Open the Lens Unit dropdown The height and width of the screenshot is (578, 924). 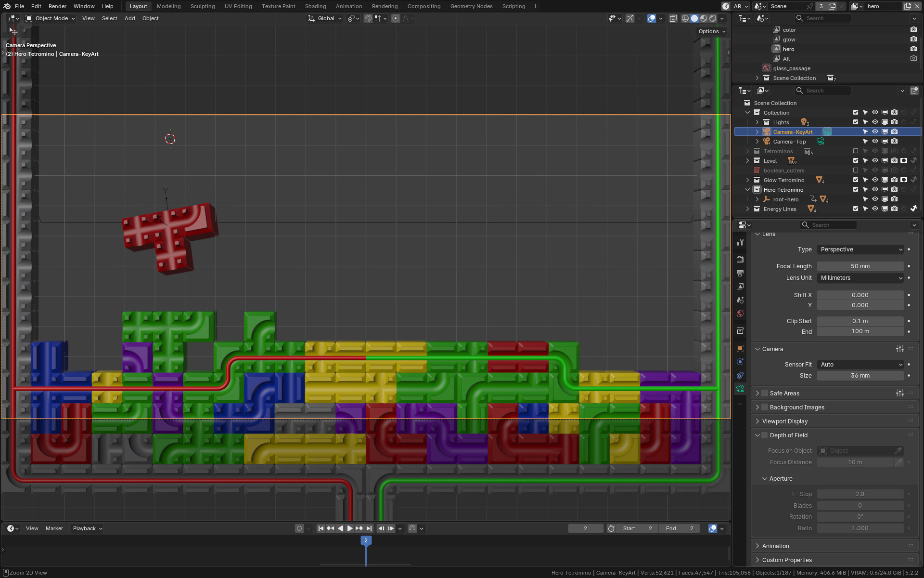pos(860,278)
